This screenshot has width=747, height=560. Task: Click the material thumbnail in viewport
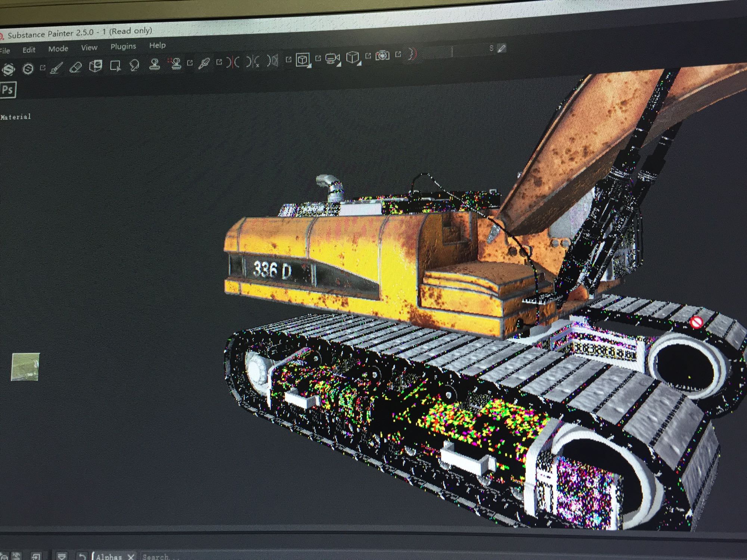[x=25, y=367]
